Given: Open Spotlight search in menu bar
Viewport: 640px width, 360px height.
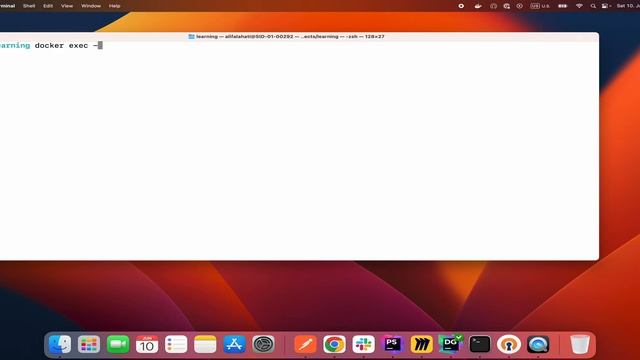Looking at the screenshot, I should pos(593,6).
